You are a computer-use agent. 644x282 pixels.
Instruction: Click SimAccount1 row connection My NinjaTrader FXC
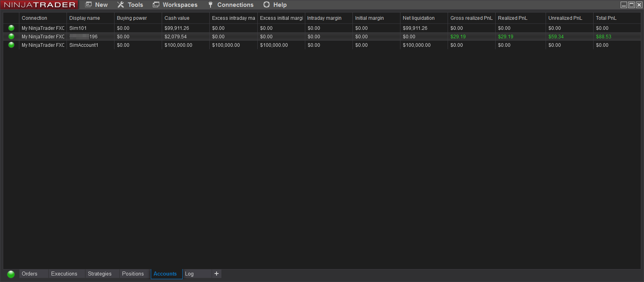(43, 45)
